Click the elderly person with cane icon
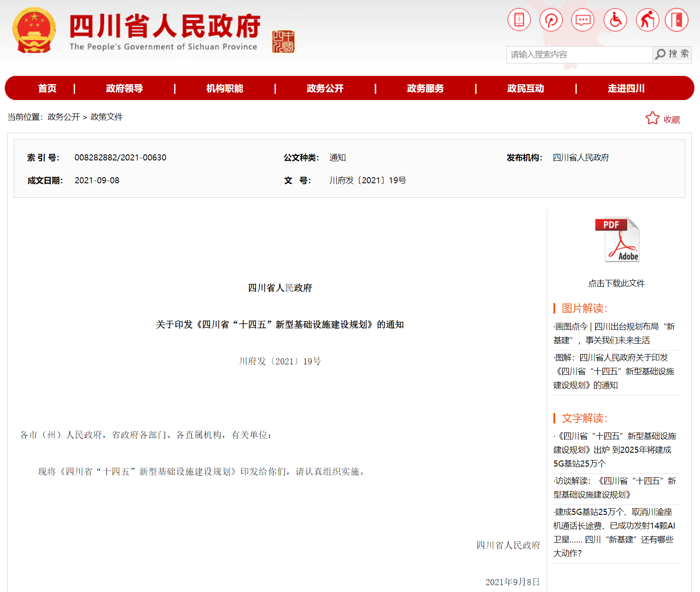Image resolution: width=700 pixels, height=592 pixels. point(647,20)
